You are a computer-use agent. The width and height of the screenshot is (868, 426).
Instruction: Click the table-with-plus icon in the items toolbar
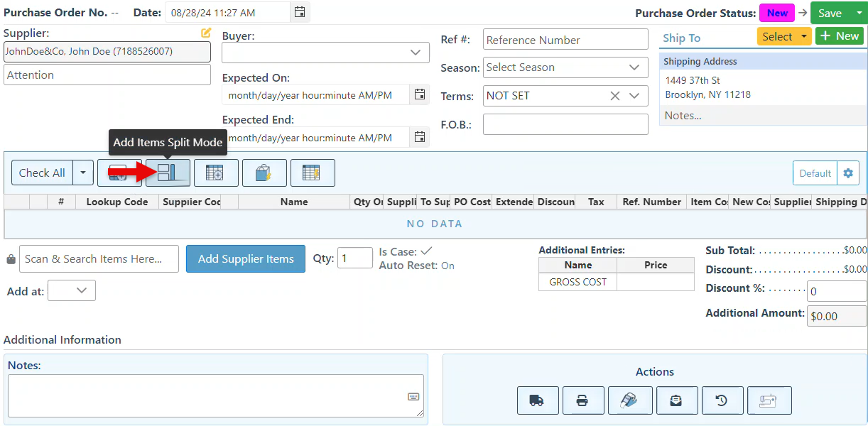pyautogui.click(x=216, y=173)
